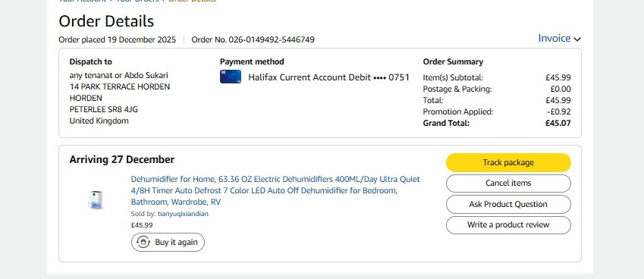Screen dimensions: 644x279
Task: Click the Track package button
Action: [508, 162]
